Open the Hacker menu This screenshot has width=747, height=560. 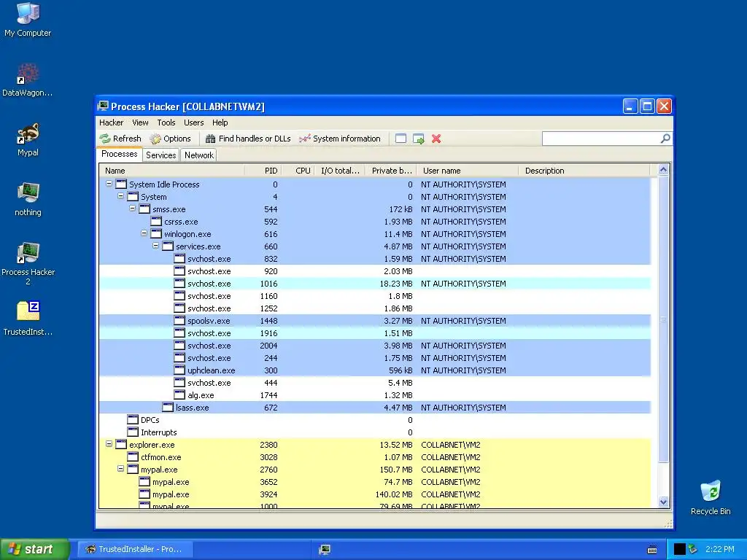click(111, 122)
